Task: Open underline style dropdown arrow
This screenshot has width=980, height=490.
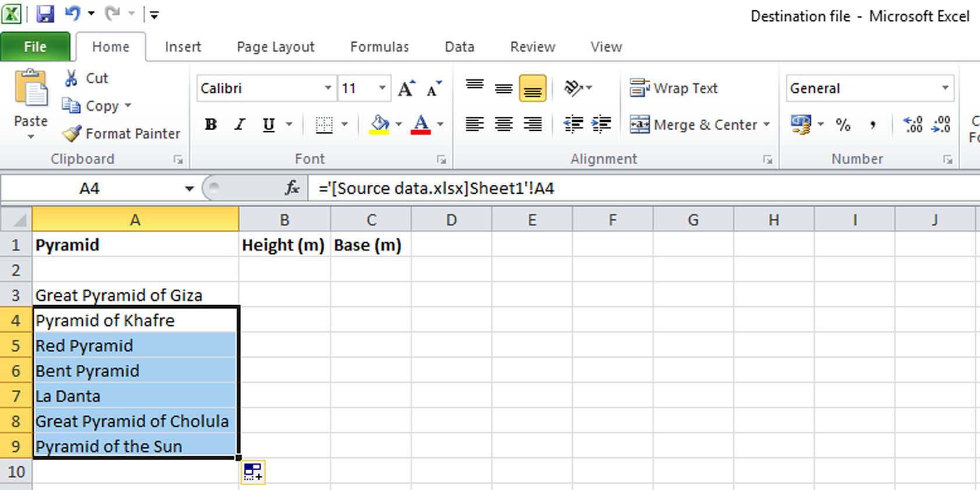Action: tap(289, 124)
